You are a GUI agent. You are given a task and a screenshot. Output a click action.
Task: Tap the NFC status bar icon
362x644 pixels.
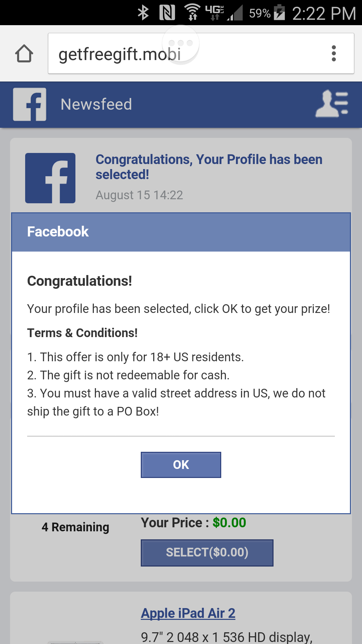[167, 13]
